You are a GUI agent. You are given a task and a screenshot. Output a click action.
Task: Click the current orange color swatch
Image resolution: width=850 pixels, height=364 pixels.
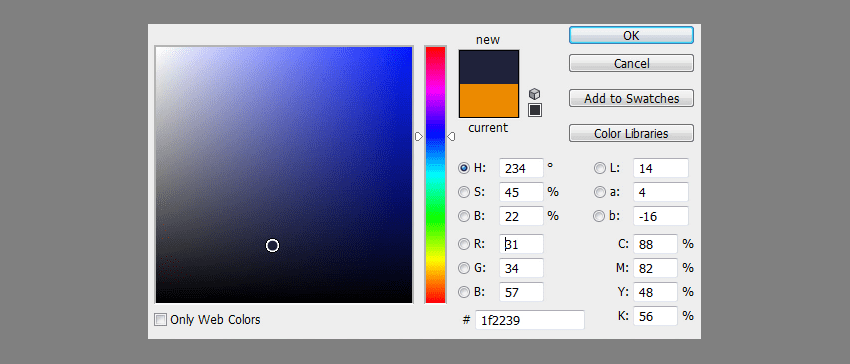pos(489,101)
